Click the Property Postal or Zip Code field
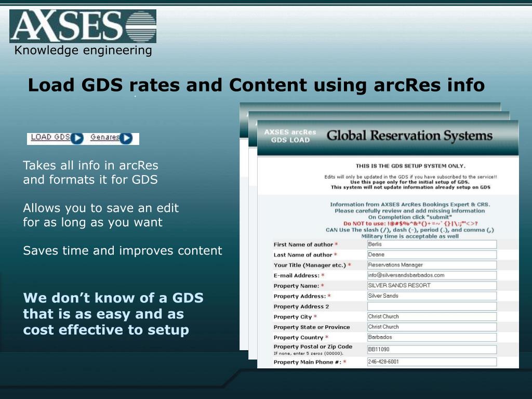This screenshot has width=532, height=399. (432, 350)
